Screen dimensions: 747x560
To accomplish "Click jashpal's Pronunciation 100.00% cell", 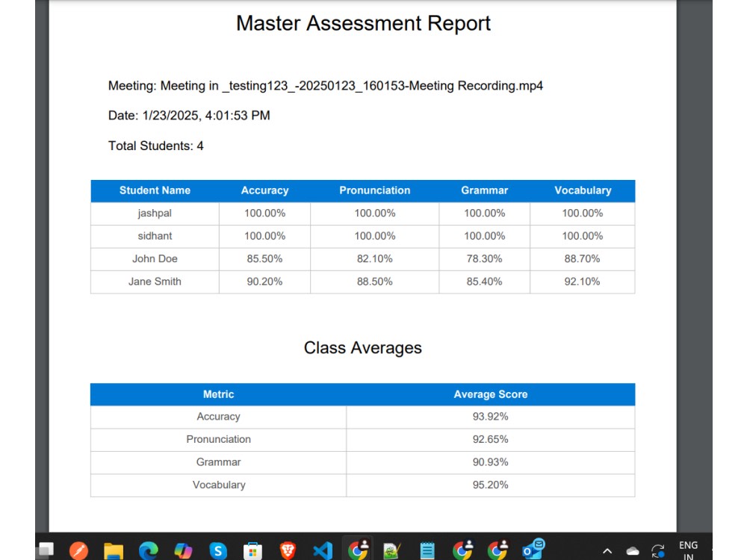I will point(374,214).
